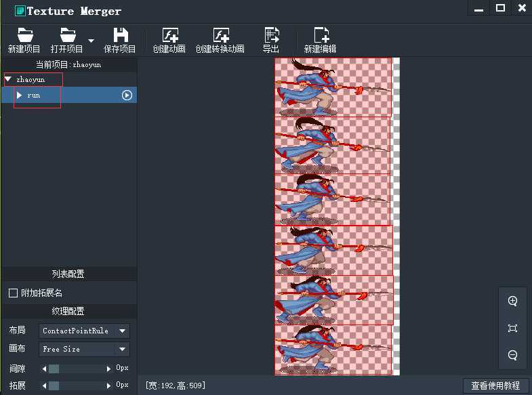Viewport: 532px width, 395px height.
Task: Click the 宽:192,高:509 size readout
Action: pyautogui.click(x=176, y=385)
